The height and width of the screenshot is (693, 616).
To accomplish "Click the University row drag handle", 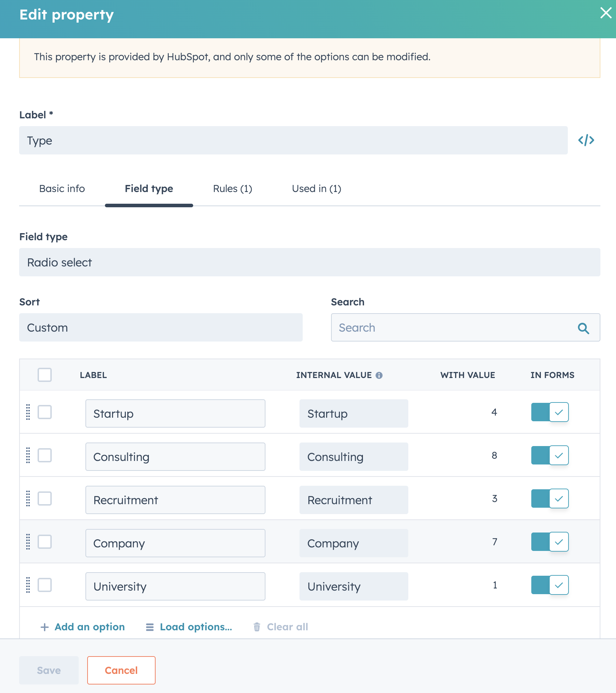I will click(28, 585).
